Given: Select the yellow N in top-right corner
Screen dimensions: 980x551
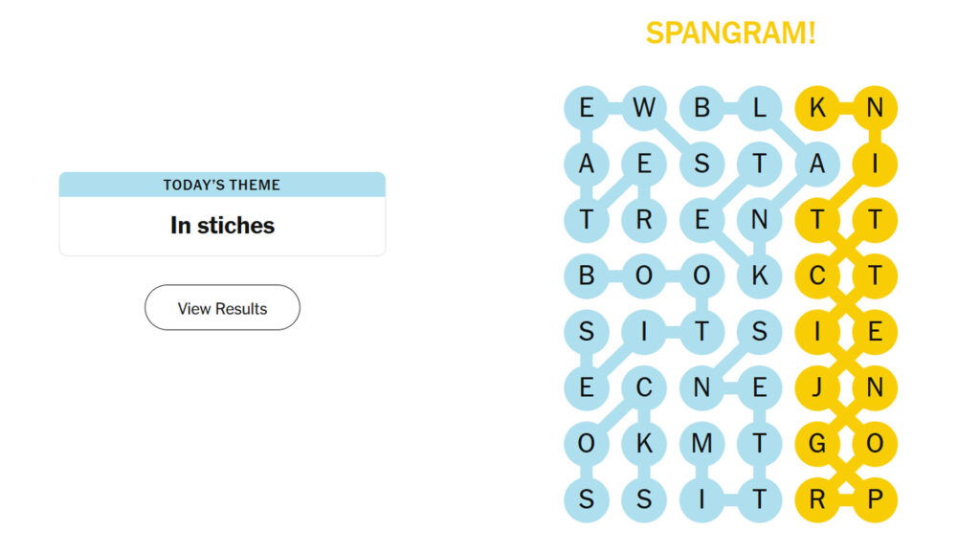Looking at the screenshot, I should point(875,106).
